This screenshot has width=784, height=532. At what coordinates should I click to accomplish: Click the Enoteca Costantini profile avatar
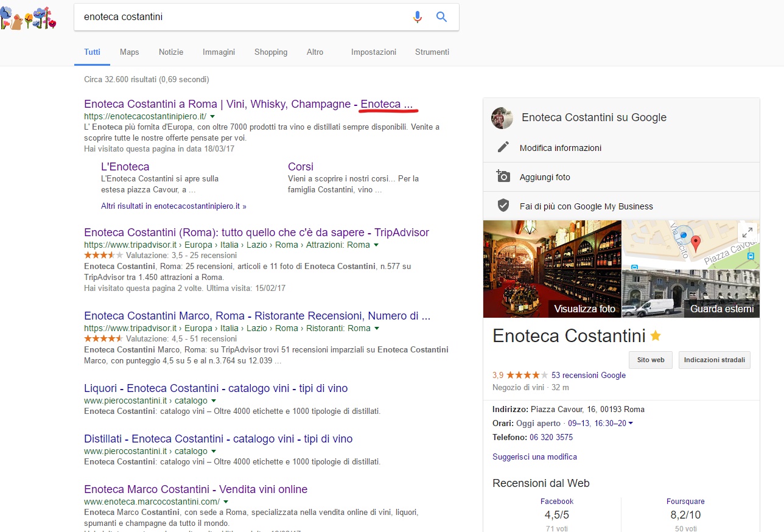tap(502, 118)
